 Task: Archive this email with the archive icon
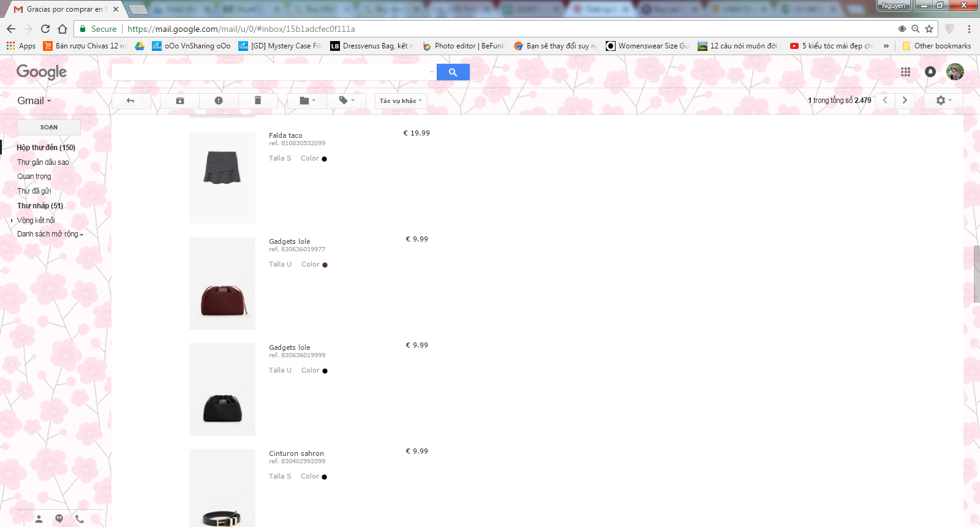[x=180, y=100]
